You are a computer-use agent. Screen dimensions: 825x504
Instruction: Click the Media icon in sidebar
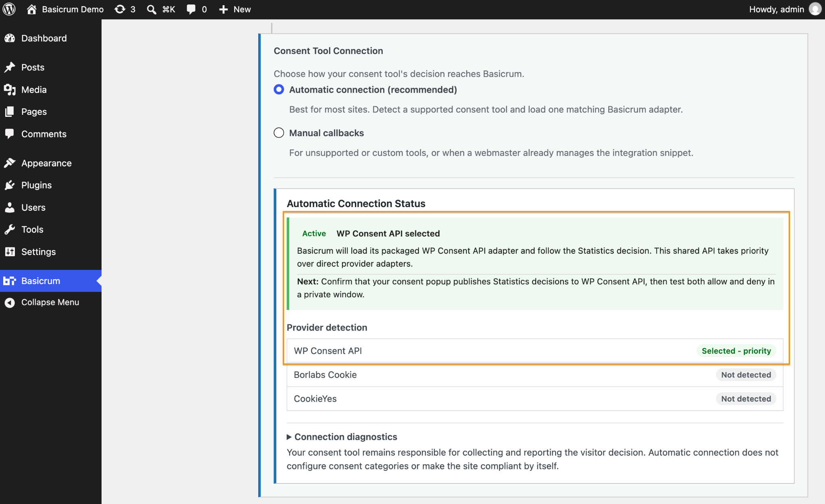point(10,89)
